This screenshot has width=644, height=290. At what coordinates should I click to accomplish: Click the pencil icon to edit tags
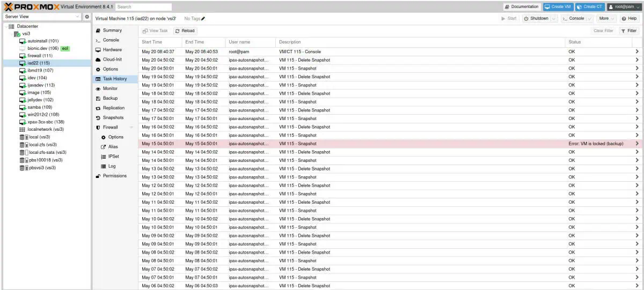203,19
